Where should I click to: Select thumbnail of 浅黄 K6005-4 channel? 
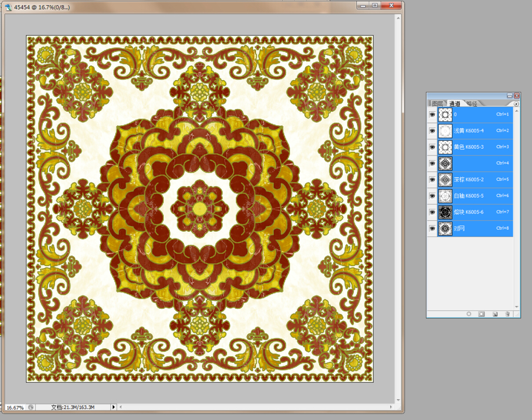(x=445, y=130)
